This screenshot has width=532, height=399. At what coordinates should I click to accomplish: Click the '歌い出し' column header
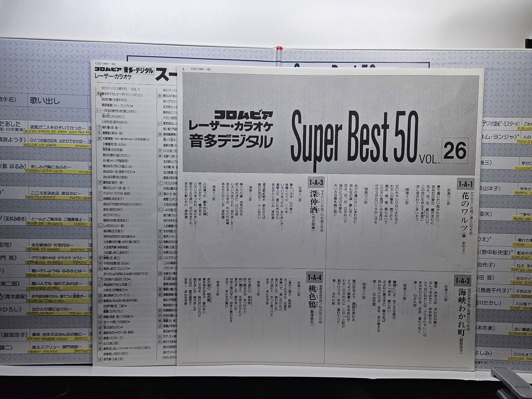45,100
